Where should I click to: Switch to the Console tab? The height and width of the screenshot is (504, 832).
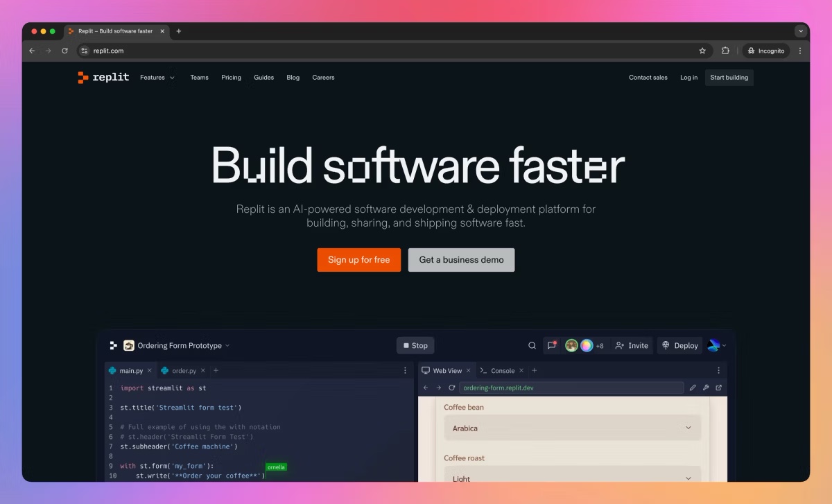503,371
